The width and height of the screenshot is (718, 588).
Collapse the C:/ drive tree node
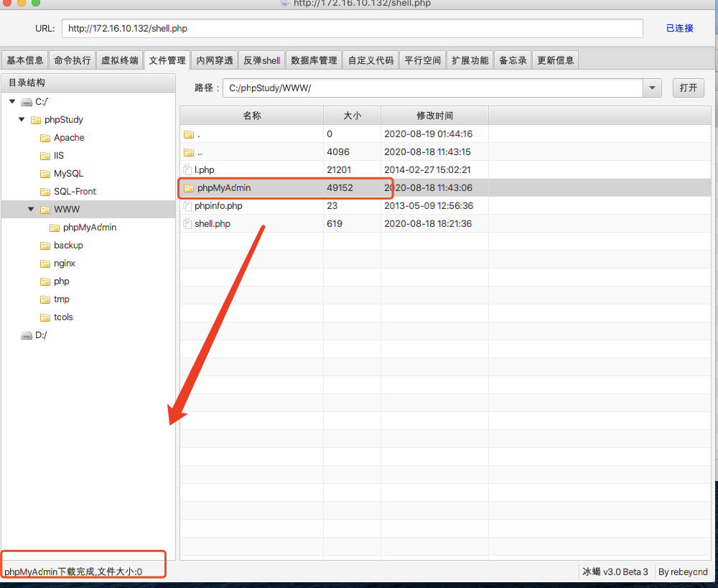(x=12, y=102)
